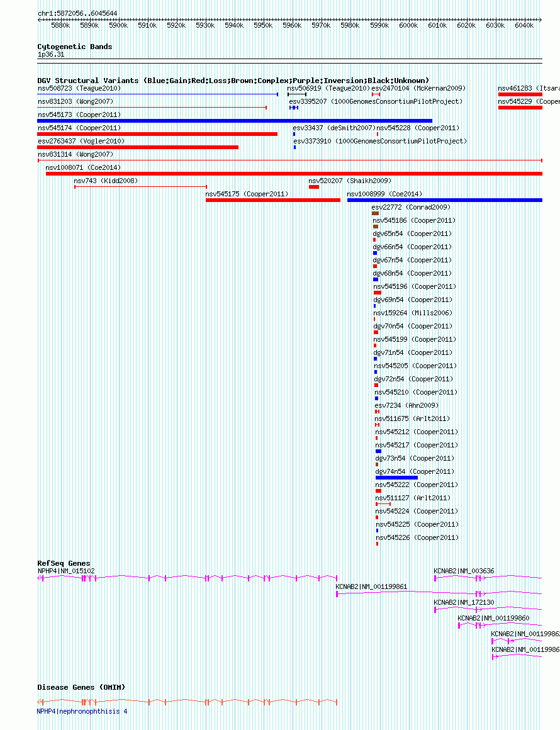This screenshot has height=730, width=560.
Task: Click dgv66n54 (Cooper2011) label
Action: (412, 247)
